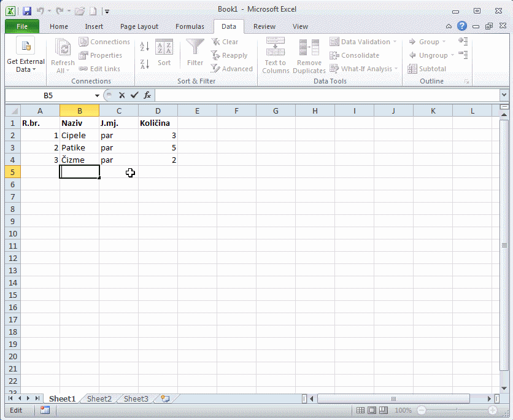Select cell B3 containing Patike
This screenshot has height=420, width=513.
(x=79, y=147)
